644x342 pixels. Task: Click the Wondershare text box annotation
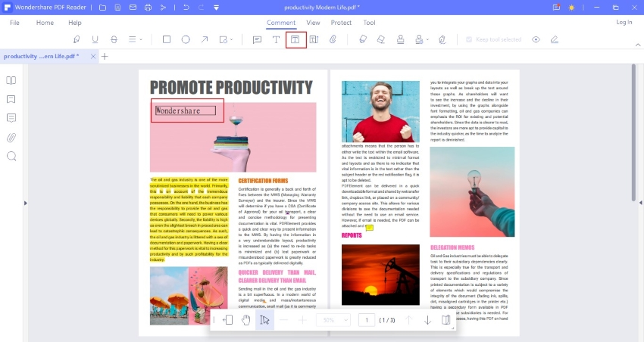coord(185,110)
